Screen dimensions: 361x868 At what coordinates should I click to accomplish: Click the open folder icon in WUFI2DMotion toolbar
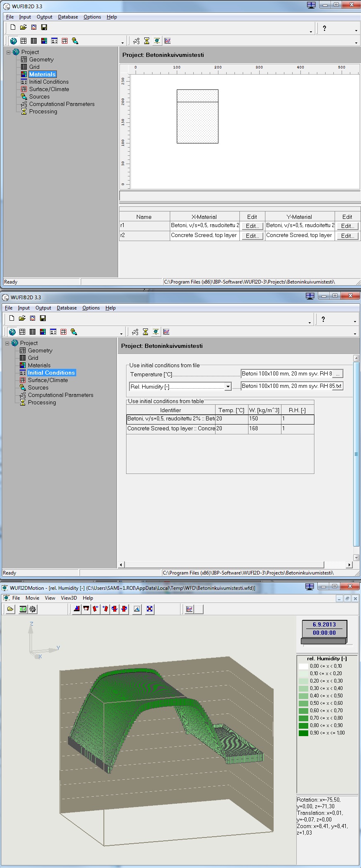10,609
